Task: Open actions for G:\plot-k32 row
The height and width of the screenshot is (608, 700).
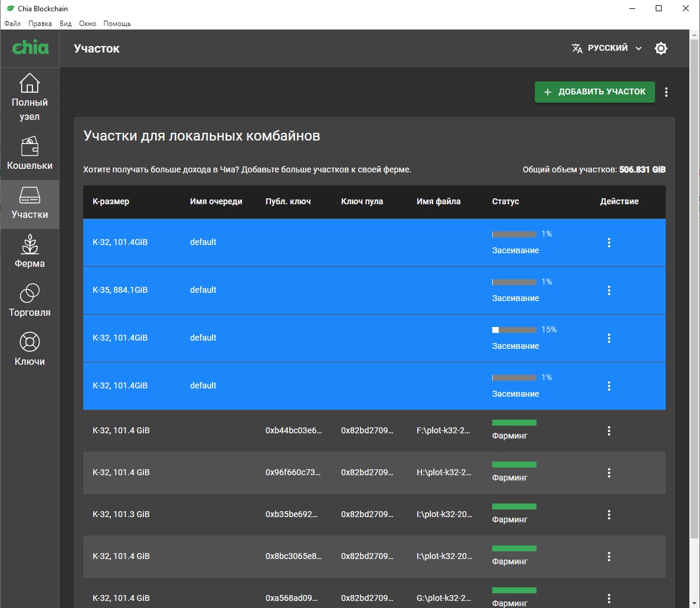Action: pos(609,599)
